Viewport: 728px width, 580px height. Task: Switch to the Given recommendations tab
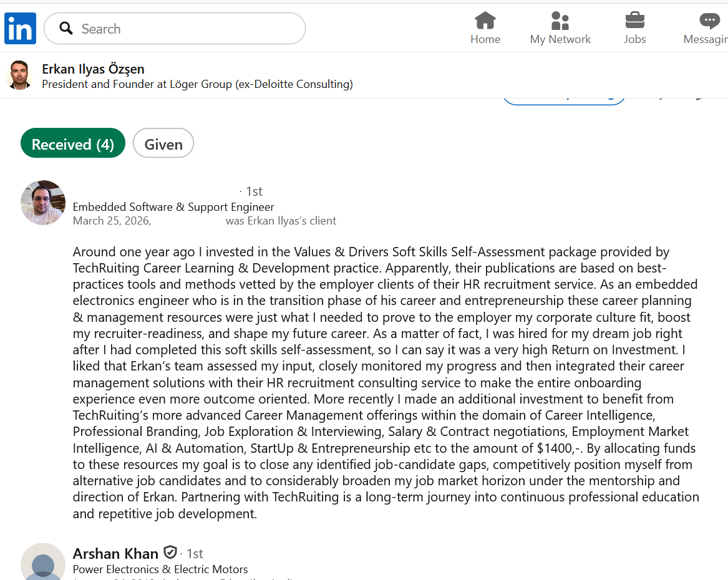click(163, 144)
